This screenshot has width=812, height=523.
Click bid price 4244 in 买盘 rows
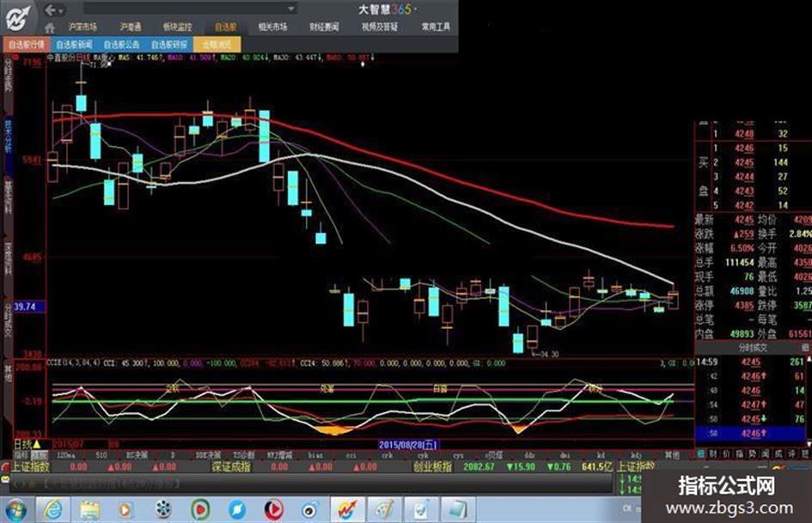coord(744,177)
